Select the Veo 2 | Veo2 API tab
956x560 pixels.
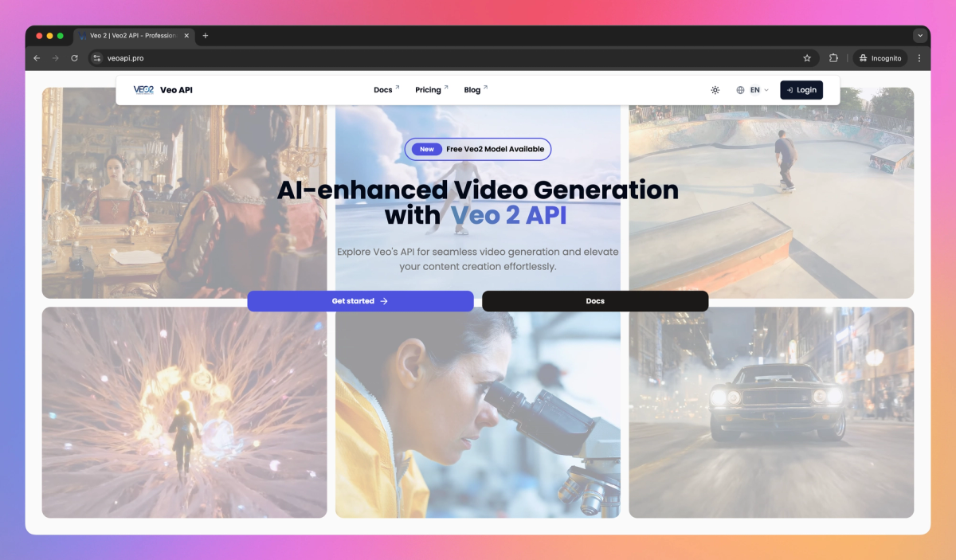[134, 36]
